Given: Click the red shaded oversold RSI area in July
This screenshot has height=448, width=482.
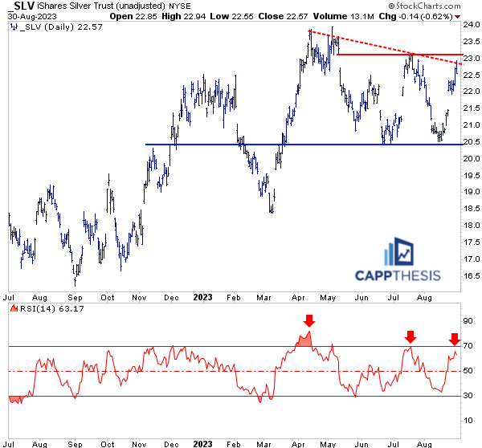Looking at the screenshot, I should (x=14, y=399).
